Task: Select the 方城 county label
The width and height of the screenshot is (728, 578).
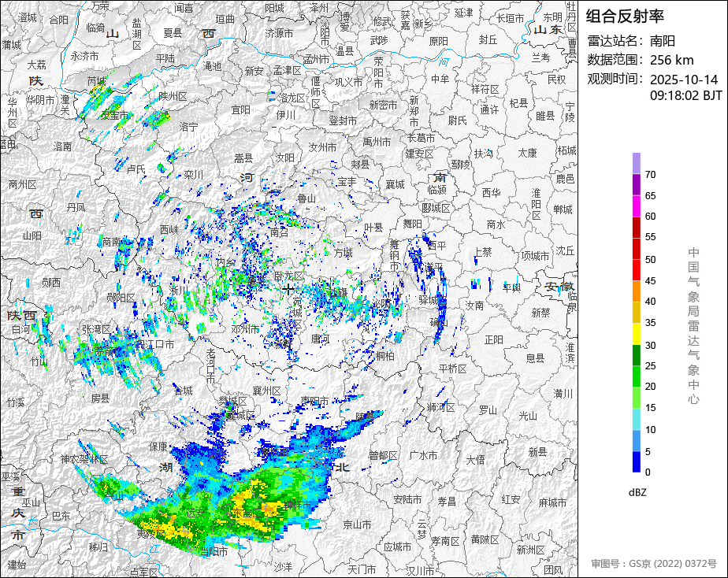Action: tap(343, 253)
